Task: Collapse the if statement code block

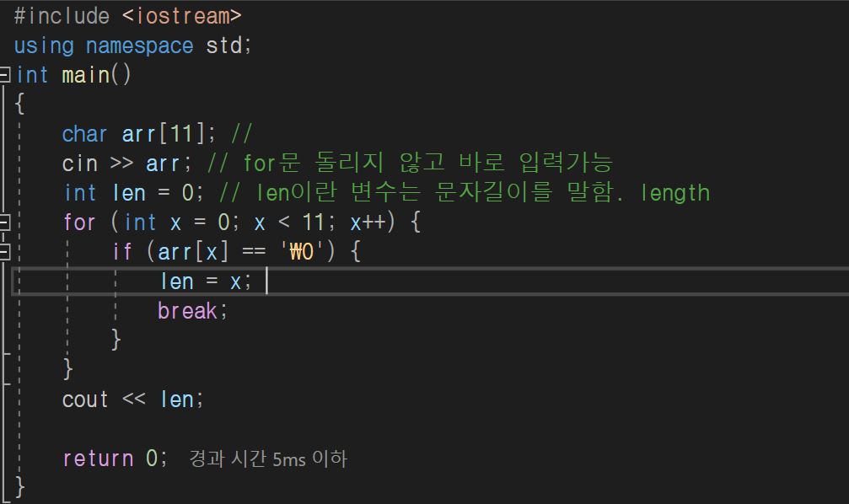Action: point(4,252)
